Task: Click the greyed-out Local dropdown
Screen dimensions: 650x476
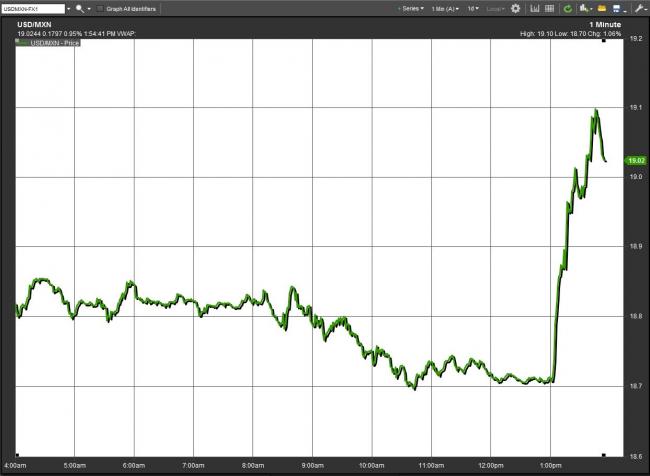Action: 494,8
